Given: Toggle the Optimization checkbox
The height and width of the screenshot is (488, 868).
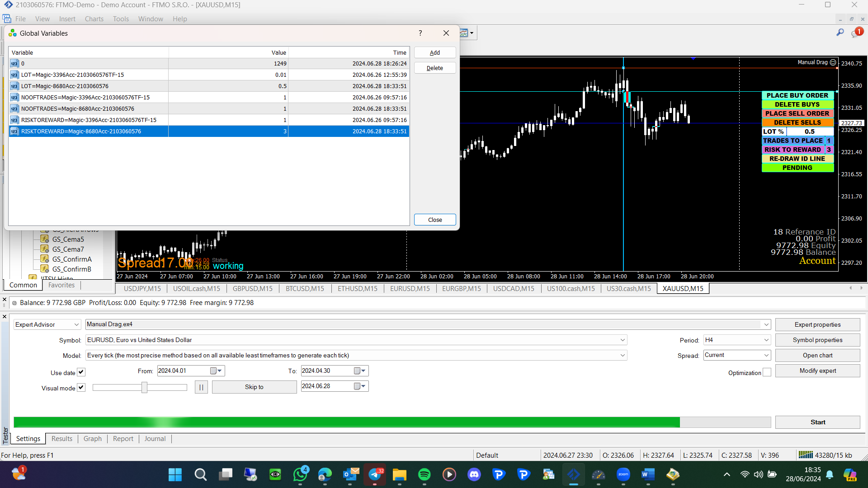Looking at the screenshot, I should (767, 372).
